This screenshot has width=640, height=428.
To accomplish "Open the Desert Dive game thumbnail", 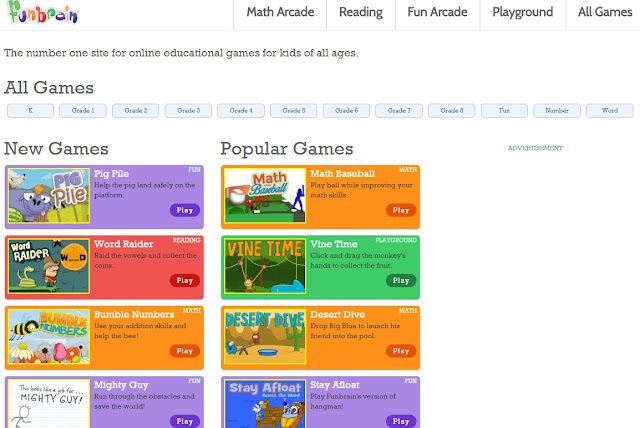I will tap(265, 337).
